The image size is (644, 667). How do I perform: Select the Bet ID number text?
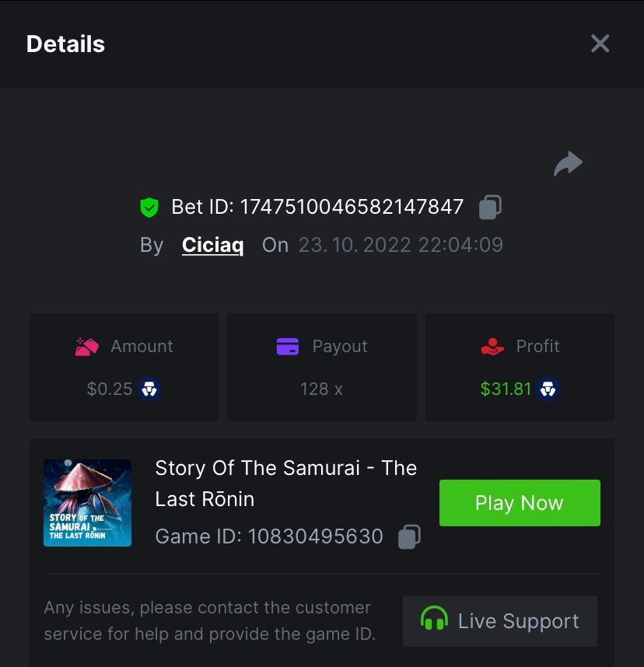pyautogui.click(x=352, y=207)
